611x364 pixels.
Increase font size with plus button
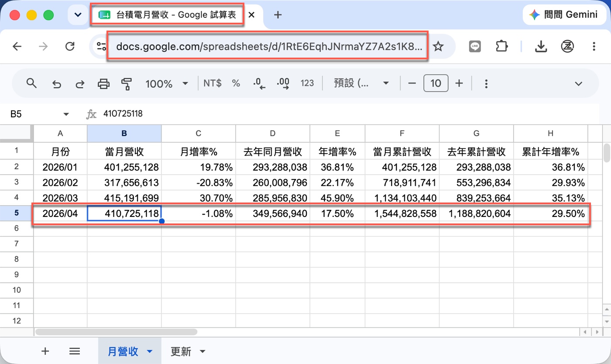pos(459,83)
